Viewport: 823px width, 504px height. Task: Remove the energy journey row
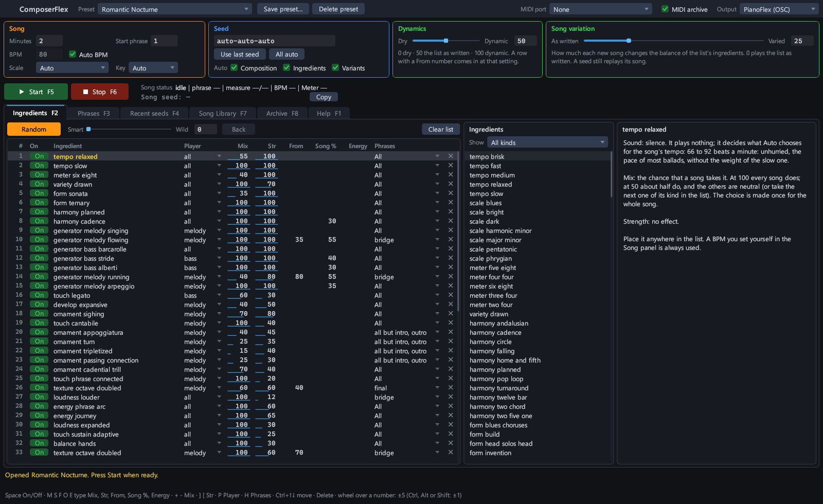pos(451,416)
